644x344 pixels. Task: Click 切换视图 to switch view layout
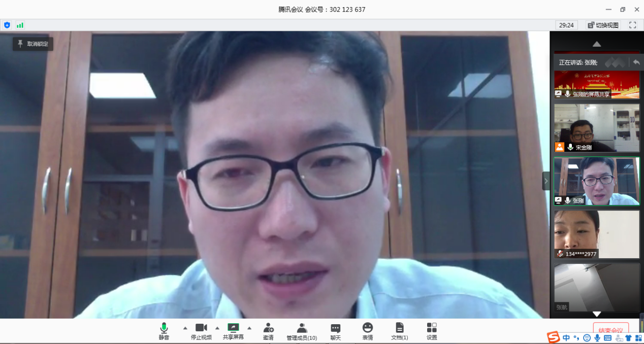pos(603,25)
